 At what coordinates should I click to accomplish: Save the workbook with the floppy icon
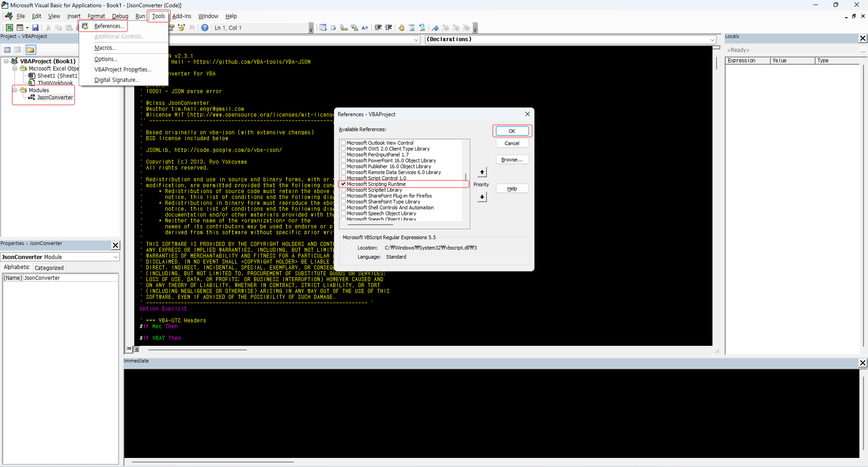35,28
